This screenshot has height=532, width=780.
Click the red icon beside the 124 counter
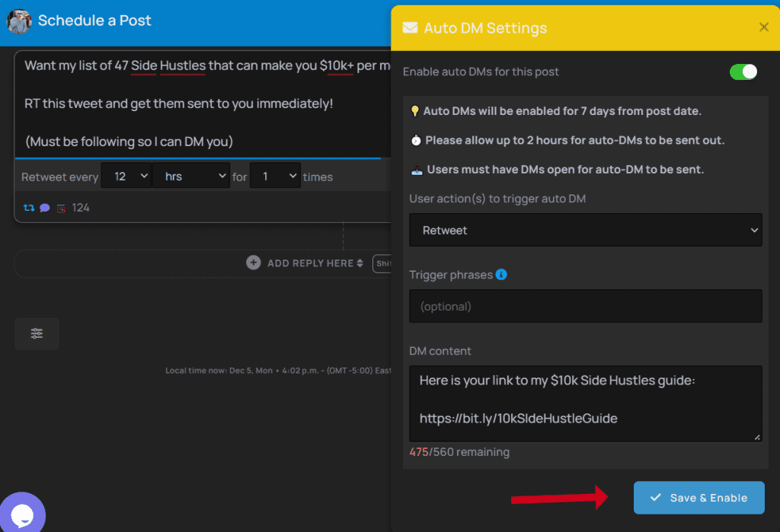click(x=61, y=208)
